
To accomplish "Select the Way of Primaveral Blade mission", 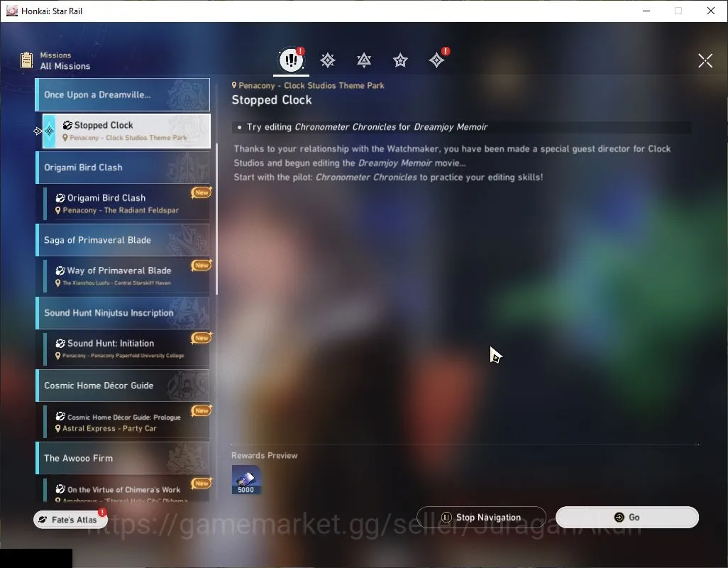I will coord(126,276).
